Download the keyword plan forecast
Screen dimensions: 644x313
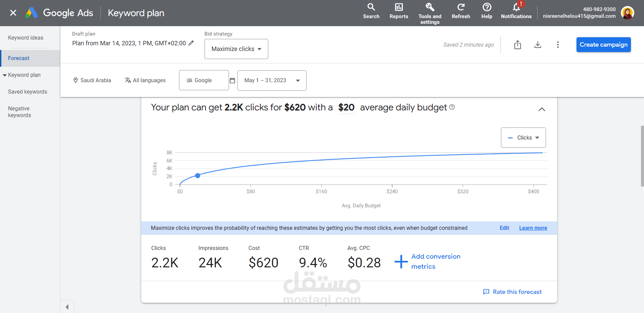pos(538,45)
